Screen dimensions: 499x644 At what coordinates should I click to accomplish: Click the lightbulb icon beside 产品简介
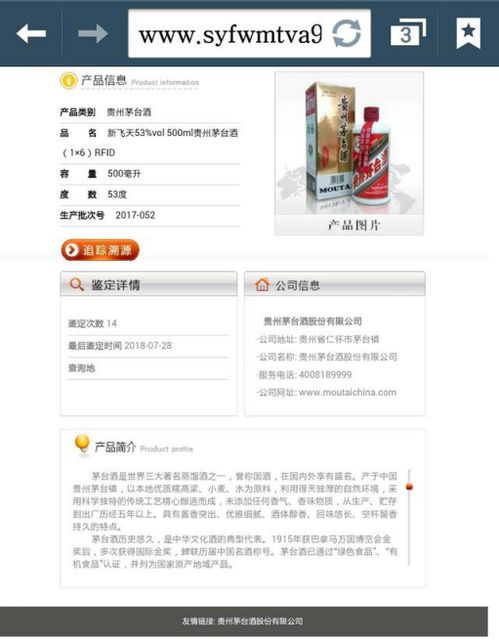(x=82, y=445)
